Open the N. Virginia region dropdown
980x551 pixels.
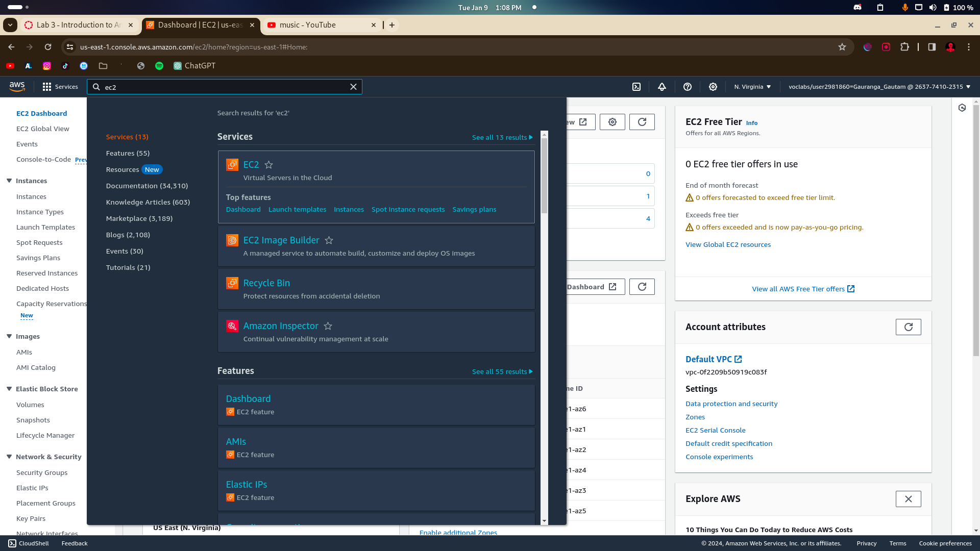pos(752,87)
